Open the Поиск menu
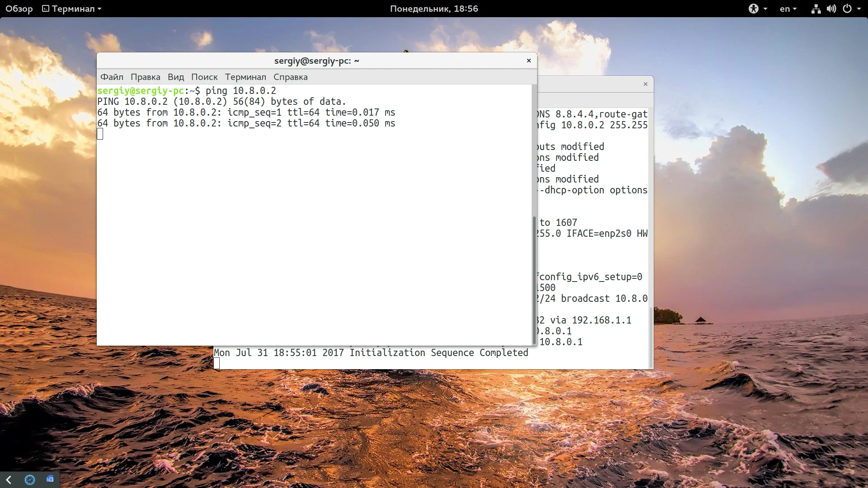The height and width of the screenshot is (488, 868). 204,77
